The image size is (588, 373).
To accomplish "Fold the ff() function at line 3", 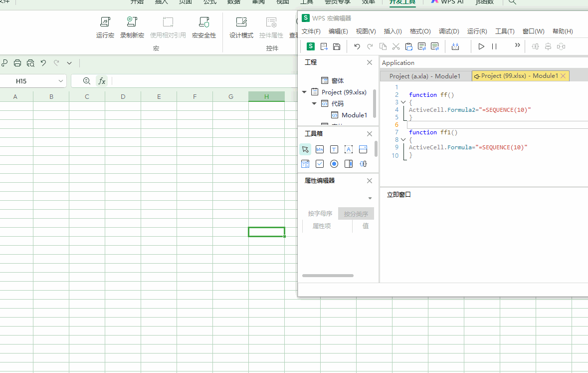I will pyautogui.click(x=403, y=102).
